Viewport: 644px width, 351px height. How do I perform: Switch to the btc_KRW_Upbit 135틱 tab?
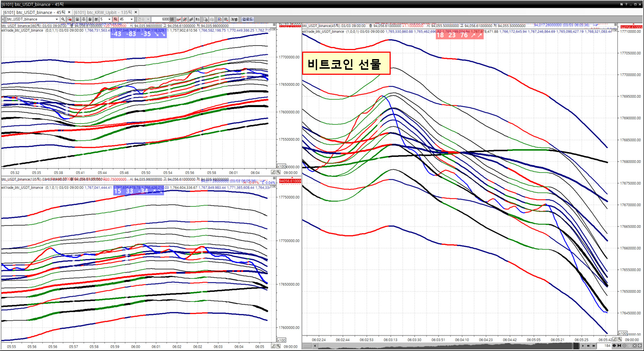103,12
